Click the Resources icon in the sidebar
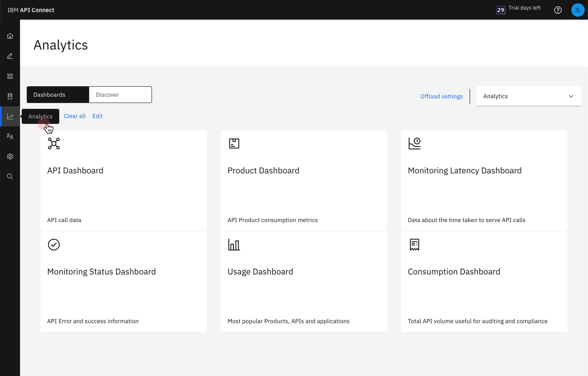The width and height of the screenshot is (588, 376). (x=10, y=96)
